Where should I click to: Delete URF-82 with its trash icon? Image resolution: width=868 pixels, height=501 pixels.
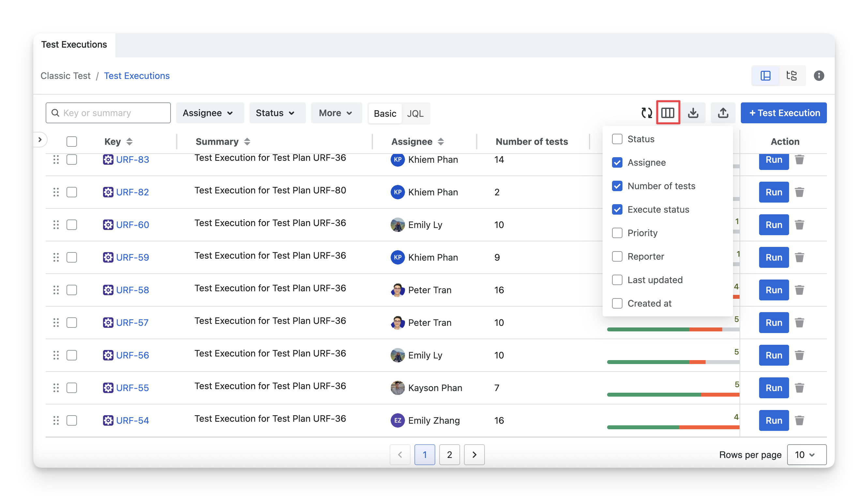tap(800, 192)
